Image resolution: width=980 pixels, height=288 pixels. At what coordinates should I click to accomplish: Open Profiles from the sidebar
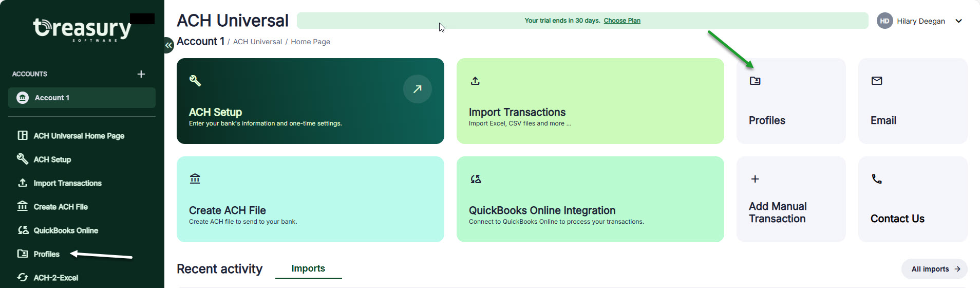[47, 254]
